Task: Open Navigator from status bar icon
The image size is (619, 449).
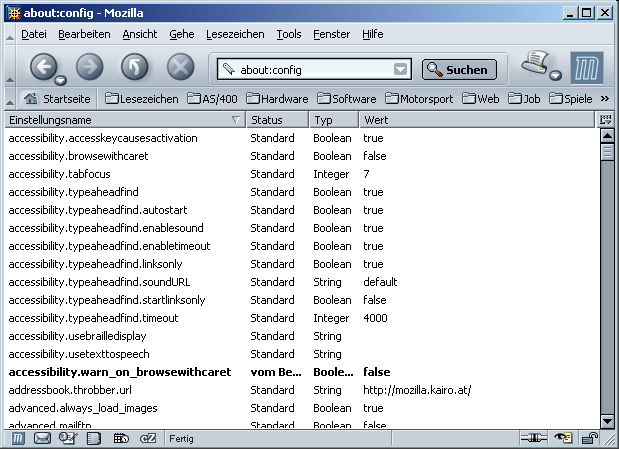Action: [17, 438]
